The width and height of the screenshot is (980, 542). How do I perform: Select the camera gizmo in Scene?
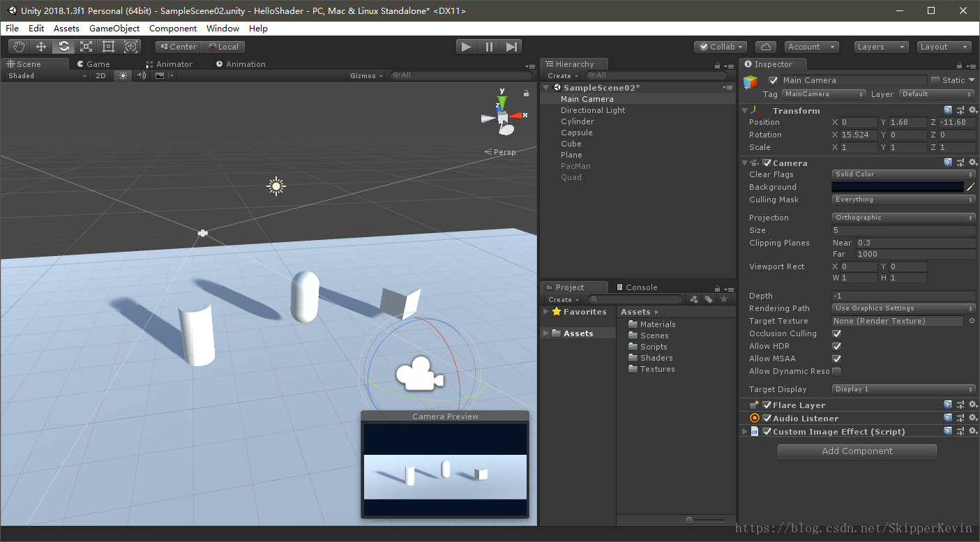point(420,373)
